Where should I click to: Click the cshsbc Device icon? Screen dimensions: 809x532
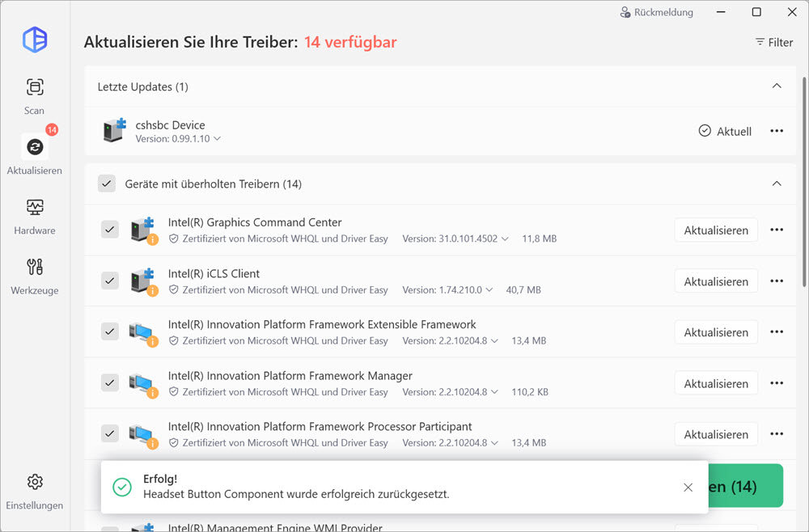[x=115, y=129]
